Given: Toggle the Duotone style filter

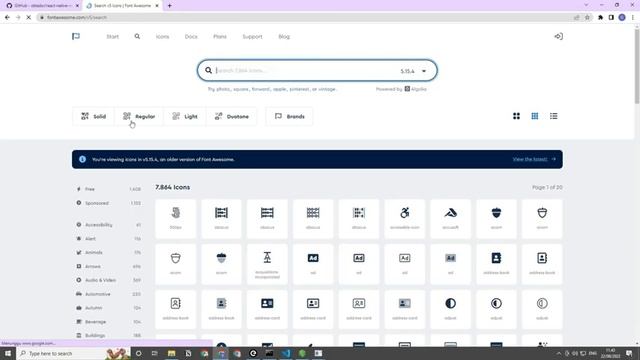Looking at the screenshot, I should coord(231,116).
